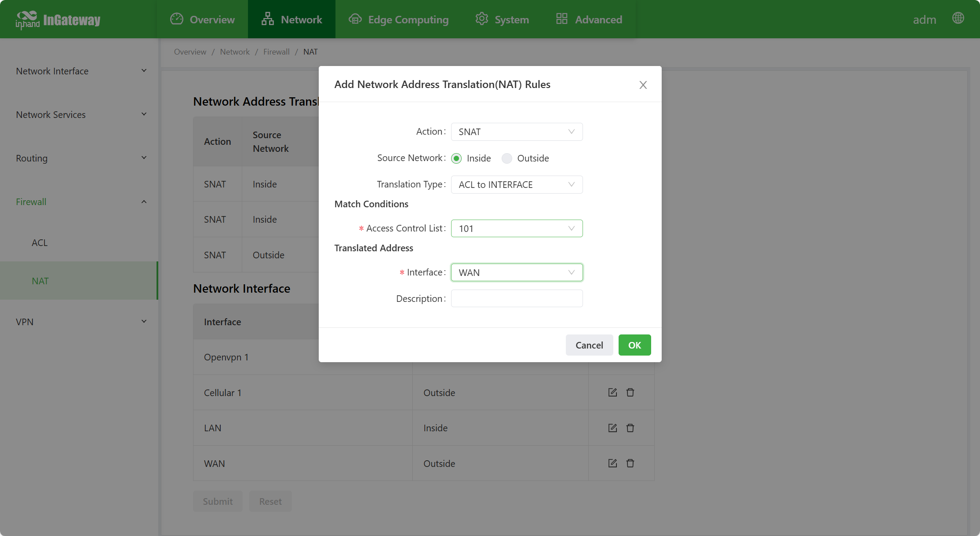
Task: Click the green OK button
Action: pyautogui.click(x=634, y=345)
